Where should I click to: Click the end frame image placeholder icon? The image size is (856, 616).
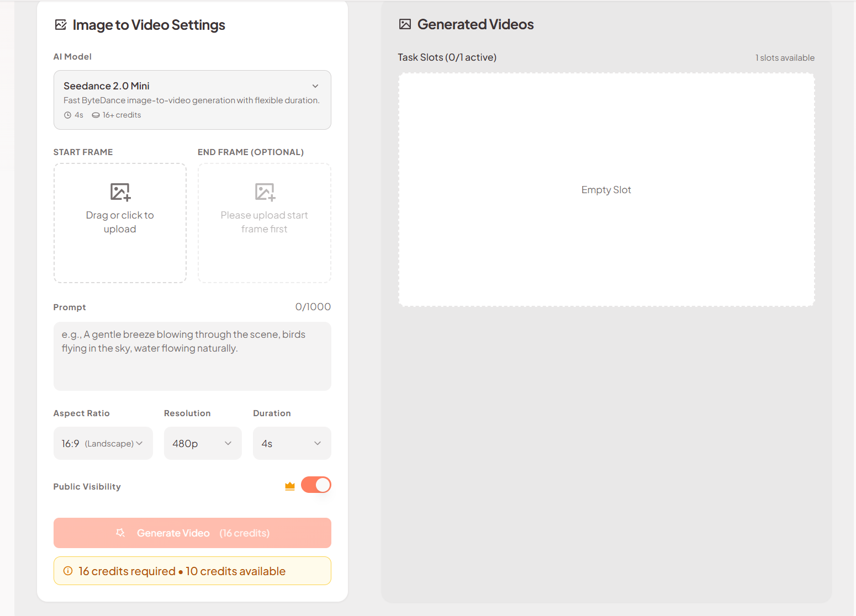(x=265, y=192)
